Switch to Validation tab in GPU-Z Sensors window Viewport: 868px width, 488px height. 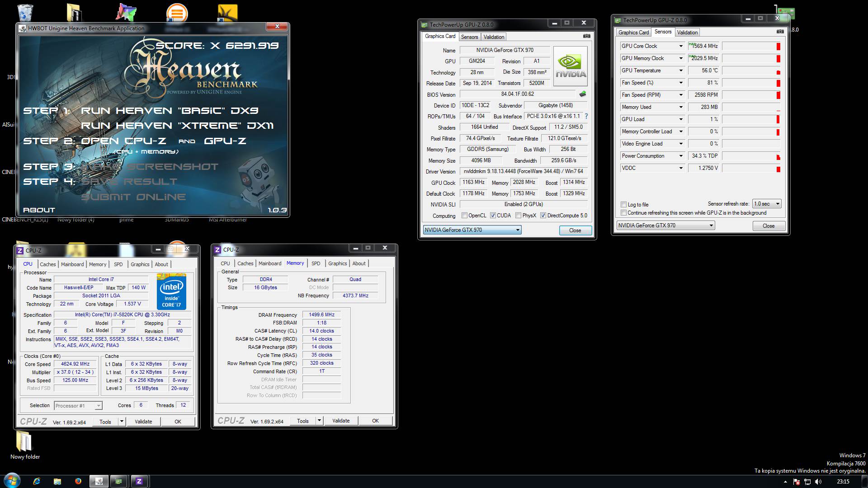(687, 33)
